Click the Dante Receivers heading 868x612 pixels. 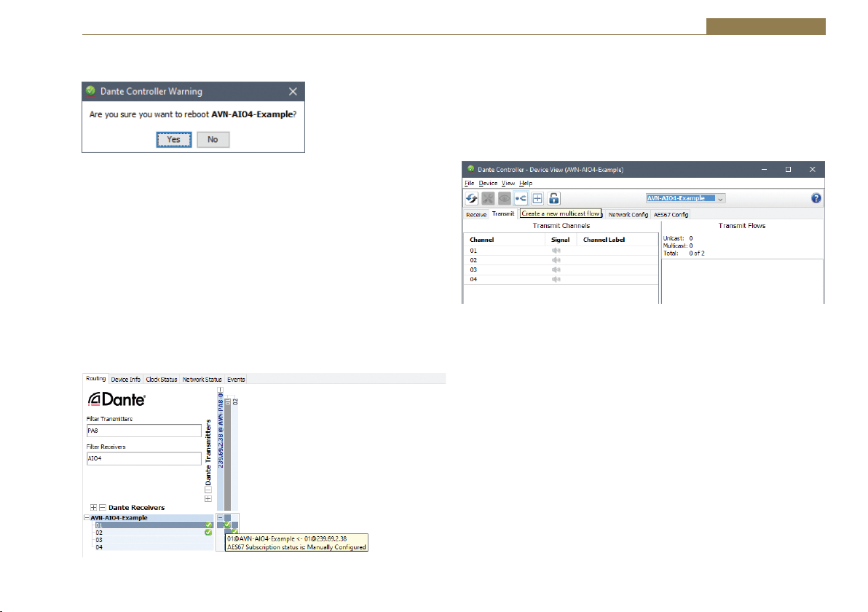pos(136,507)
